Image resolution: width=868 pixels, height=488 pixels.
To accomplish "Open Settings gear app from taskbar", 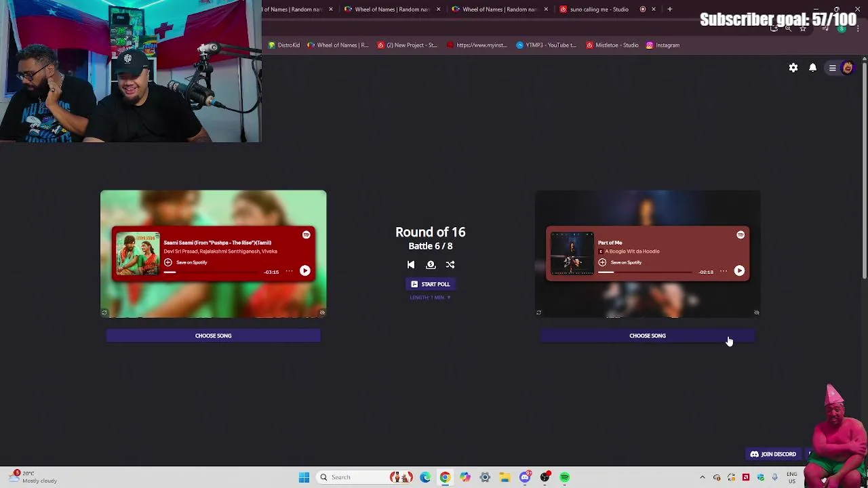I will coord(485,477).
